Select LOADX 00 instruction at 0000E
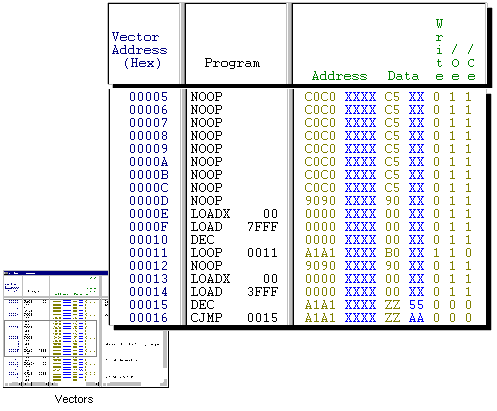 click(x=234, y=214)
